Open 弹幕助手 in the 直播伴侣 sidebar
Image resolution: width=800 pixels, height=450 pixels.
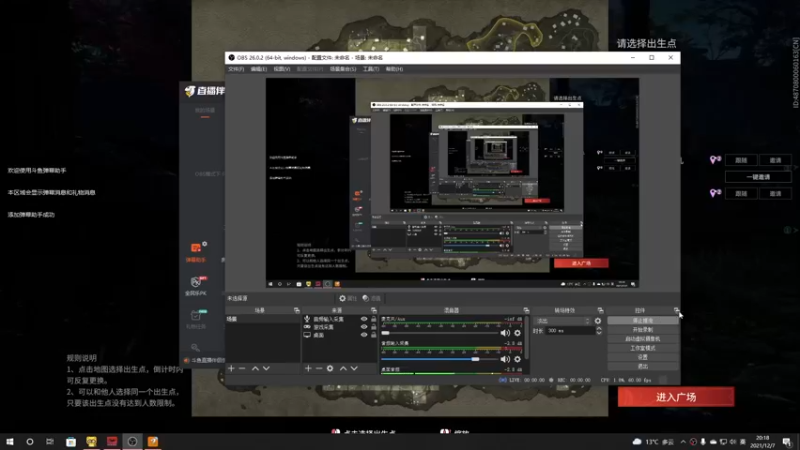[196, 253]
